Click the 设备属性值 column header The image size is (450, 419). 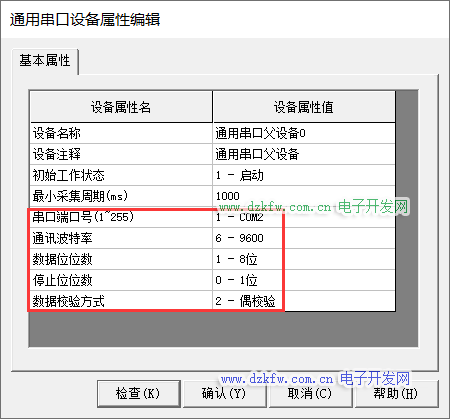(x=304, y=107)
